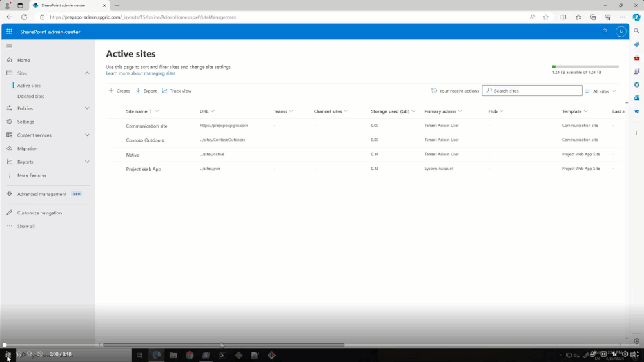Open Outlook in the Edge sidebar

click(637, 98)
